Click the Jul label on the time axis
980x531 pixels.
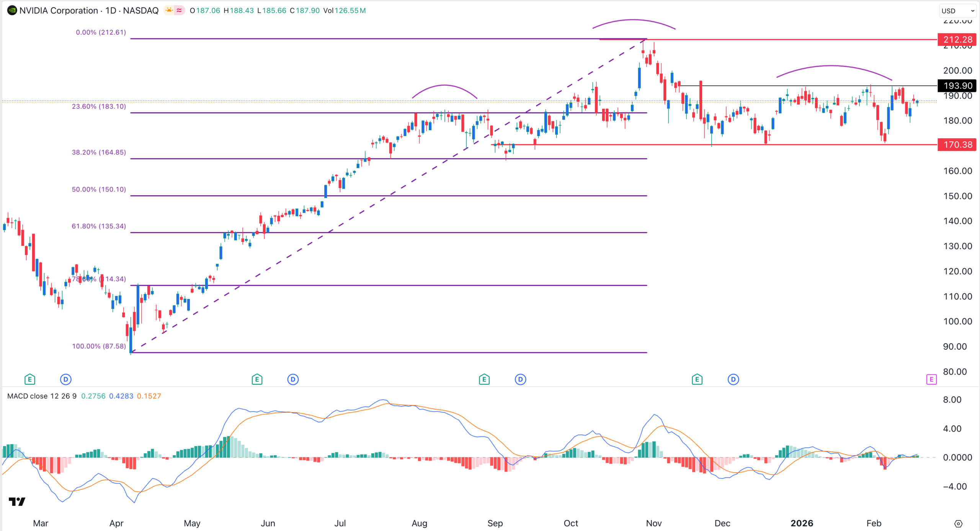tap(340, 523)
